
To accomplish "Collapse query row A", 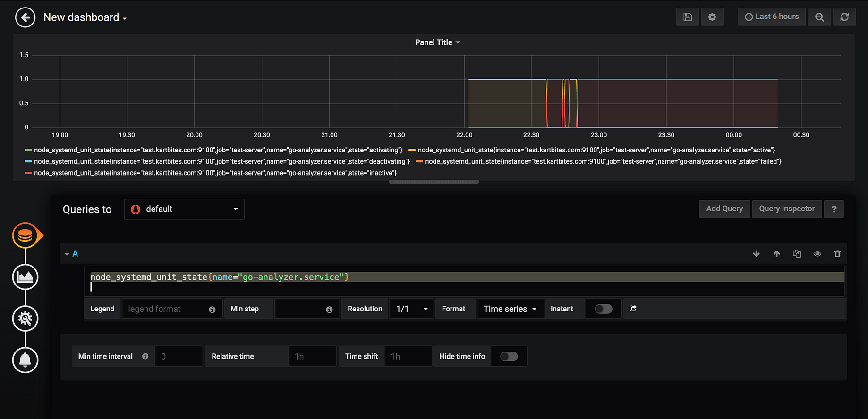I will pos(67,254).
